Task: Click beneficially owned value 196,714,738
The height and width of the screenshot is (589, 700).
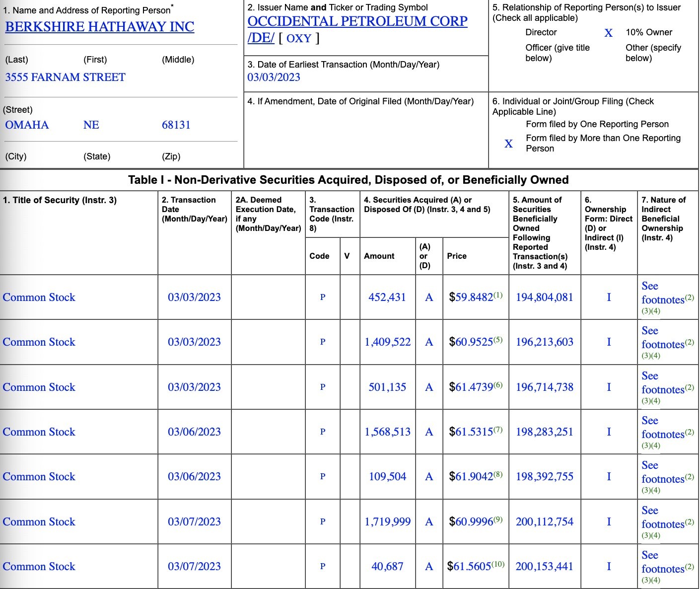Action: 545,387
